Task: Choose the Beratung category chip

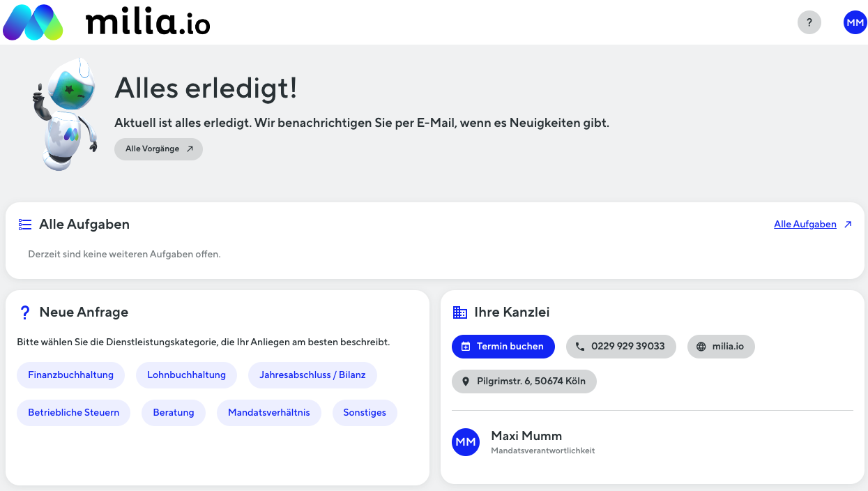Action: [x=174, y=413]
